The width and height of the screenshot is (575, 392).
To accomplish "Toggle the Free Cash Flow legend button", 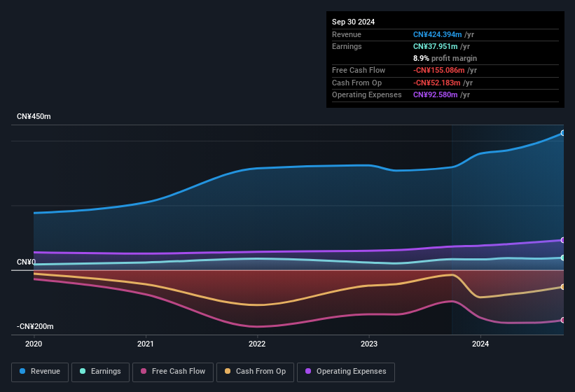I will pos(173,372).
